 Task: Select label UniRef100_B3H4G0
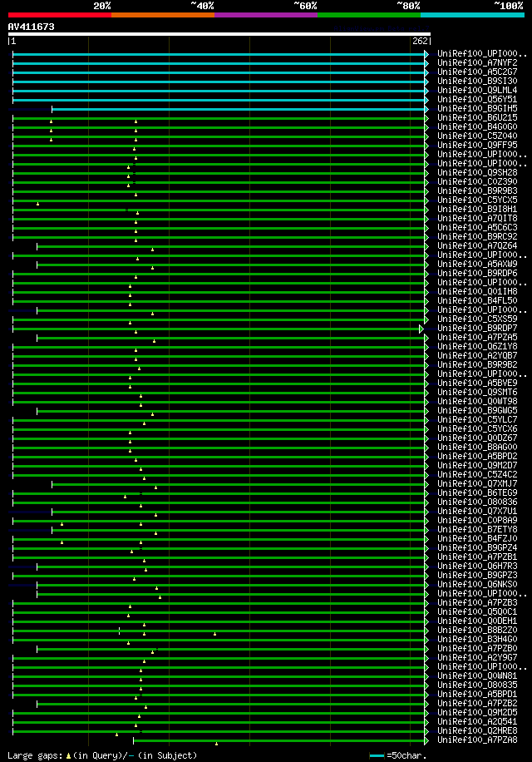(x=477, y=640)
